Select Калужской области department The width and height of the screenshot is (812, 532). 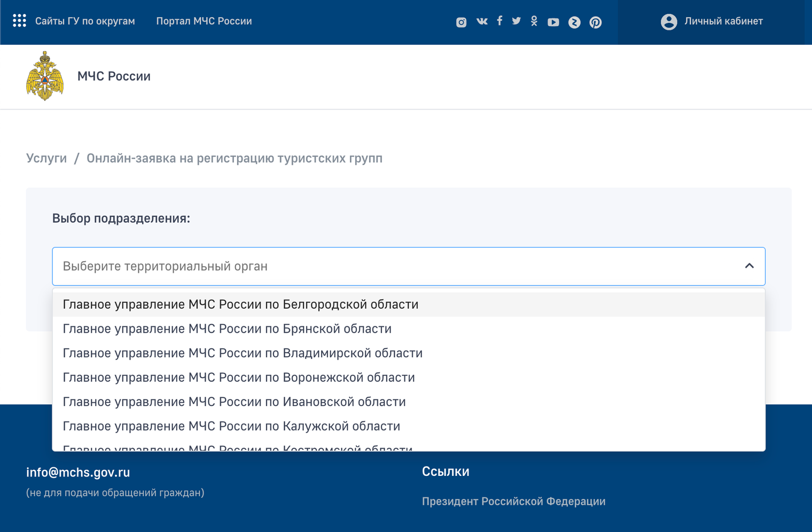[409, 426]
